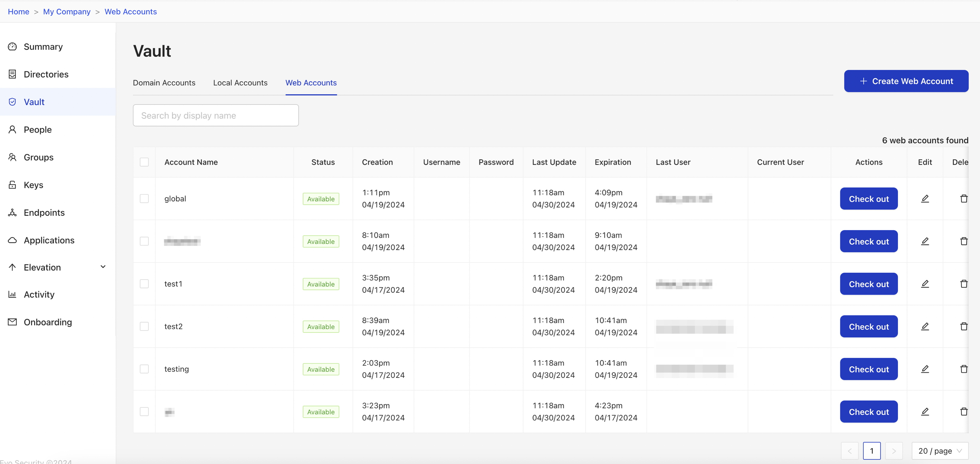Click the edit pencil for global account

925,198
